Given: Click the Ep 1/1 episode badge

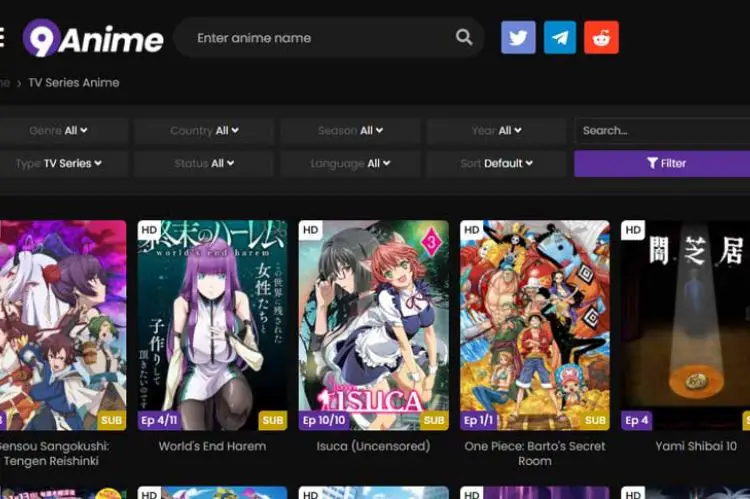Looking at the screenshot, I should coord(478,420).
